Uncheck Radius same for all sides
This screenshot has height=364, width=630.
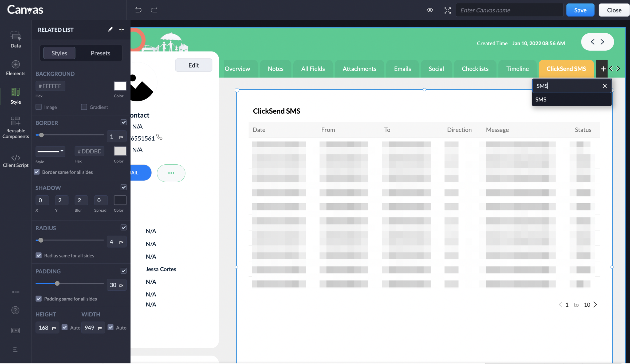tap(39, 255)
